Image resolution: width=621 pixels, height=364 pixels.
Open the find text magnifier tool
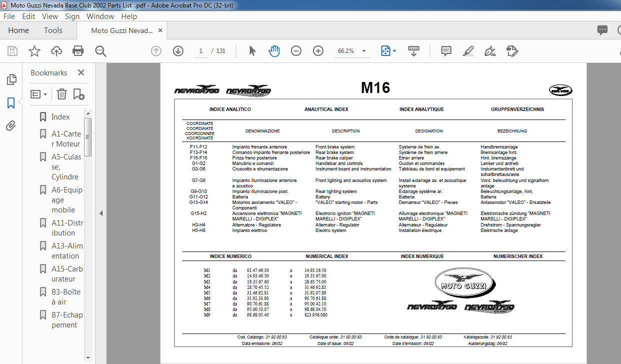101,51
